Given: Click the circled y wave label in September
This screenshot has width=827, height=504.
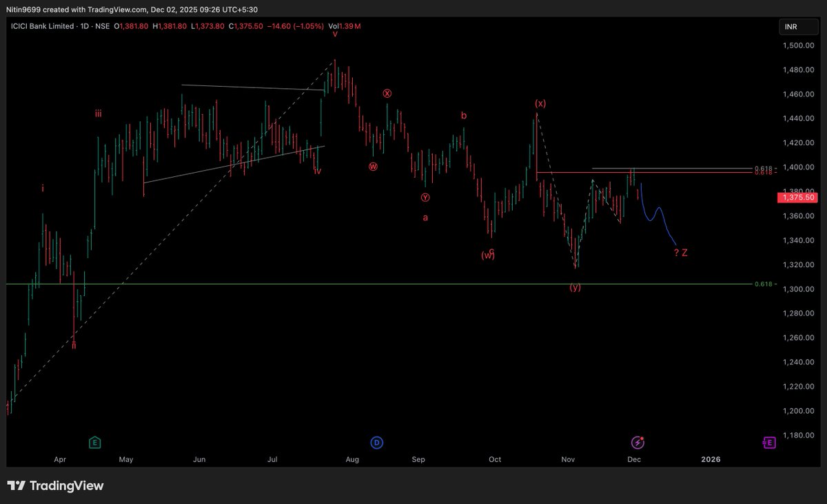Looking at the screenshot, I should [x=425, y=198].
